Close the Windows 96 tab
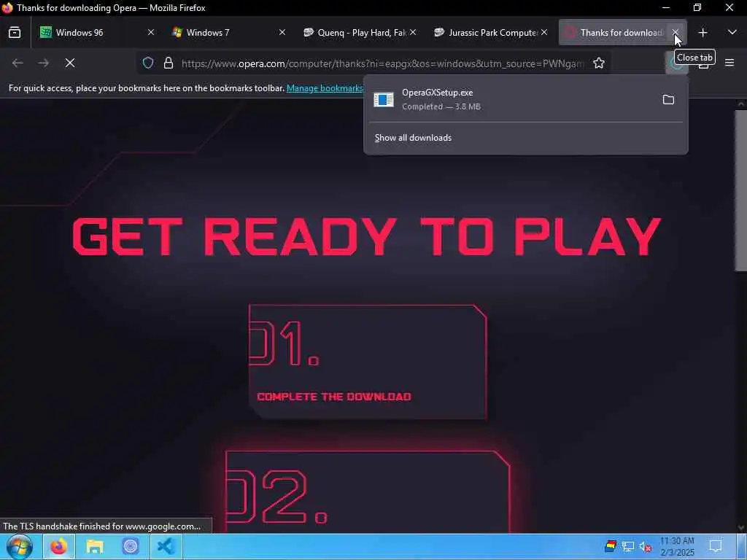The image size is (747, 560). point(150,32)
